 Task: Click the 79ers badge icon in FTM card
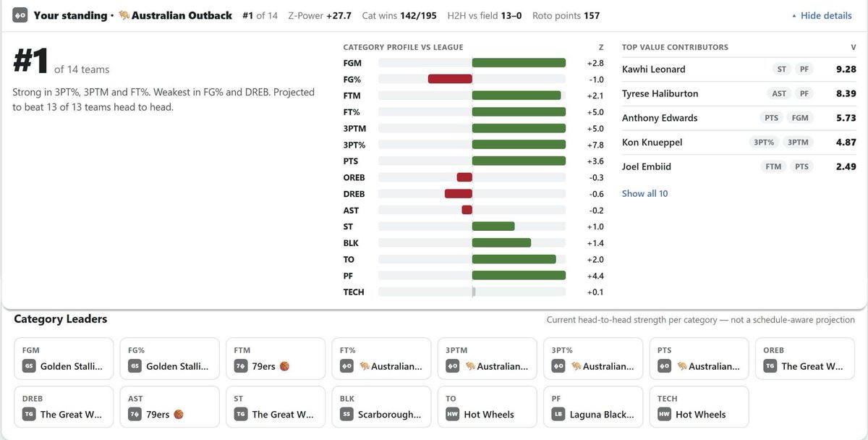[241, 366]
